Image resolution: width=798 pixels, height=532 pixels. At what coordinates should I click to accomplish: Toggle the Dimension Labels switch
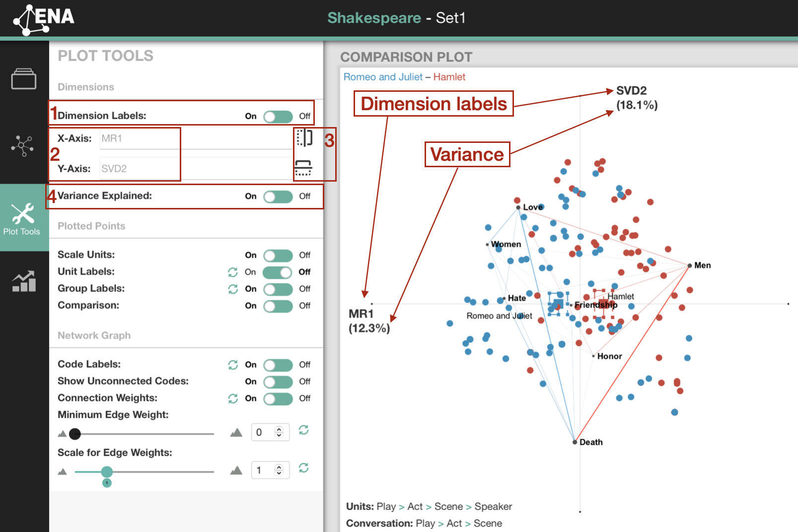[x=278, y=116]
